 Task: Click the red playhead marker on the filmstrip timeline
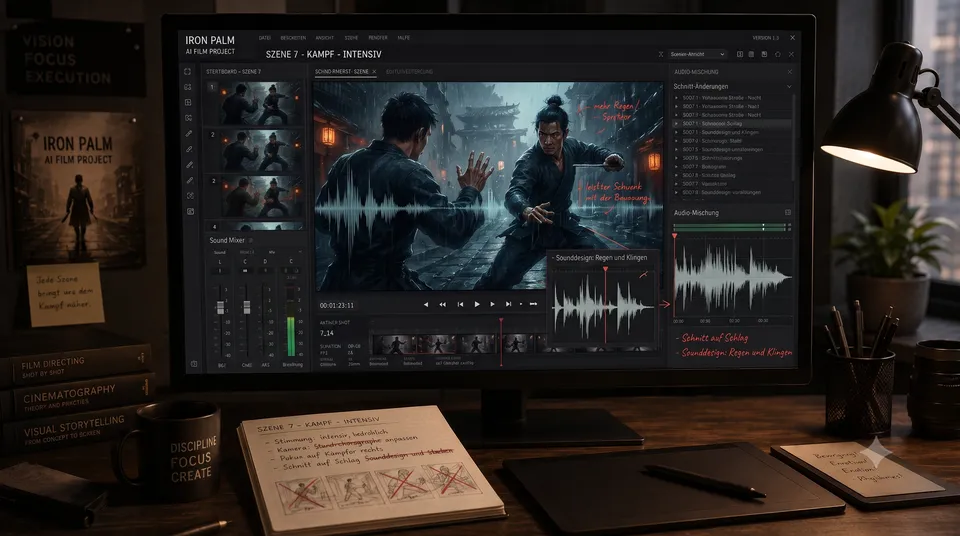(501, 321)
